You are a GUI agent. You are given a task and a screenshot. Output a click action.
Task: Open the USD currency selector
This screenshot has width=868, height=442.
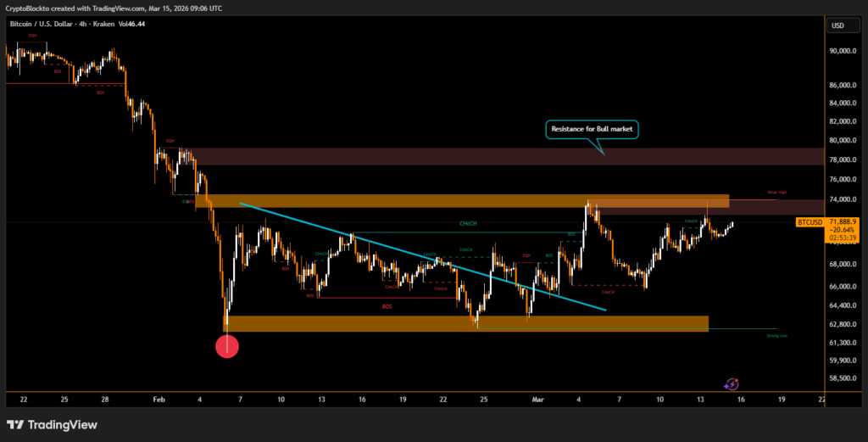pyautogui.click(x=837, y=25)
